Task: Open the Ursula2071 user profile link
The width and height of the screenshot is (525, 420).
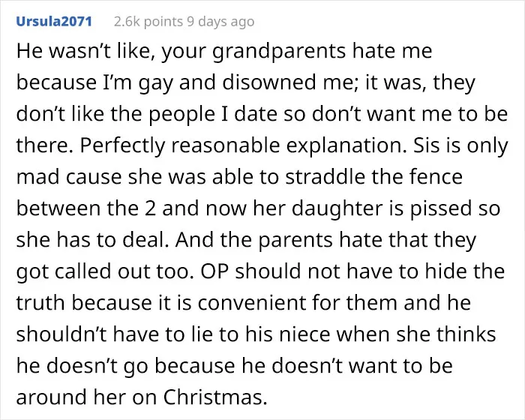Action: [x=54, y=21]
